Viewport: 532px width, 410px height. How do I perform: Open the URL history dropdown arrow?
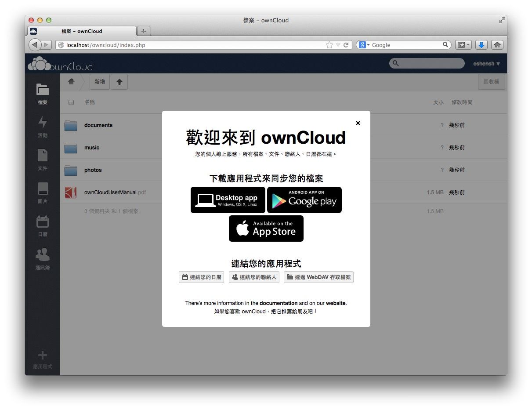pyautogui.click(x=338, y=45)
